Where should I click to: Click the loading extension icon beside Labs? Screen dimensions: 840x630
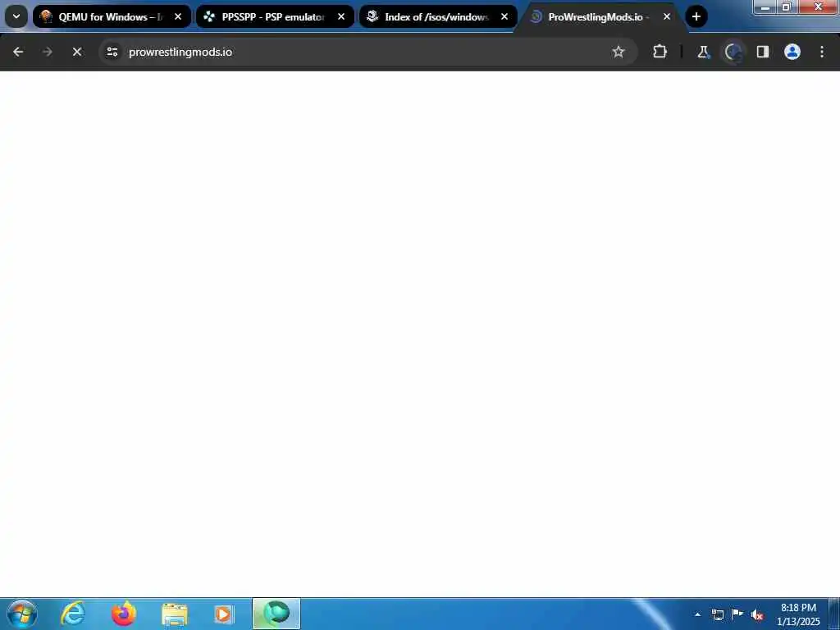(x=733, y=52)
